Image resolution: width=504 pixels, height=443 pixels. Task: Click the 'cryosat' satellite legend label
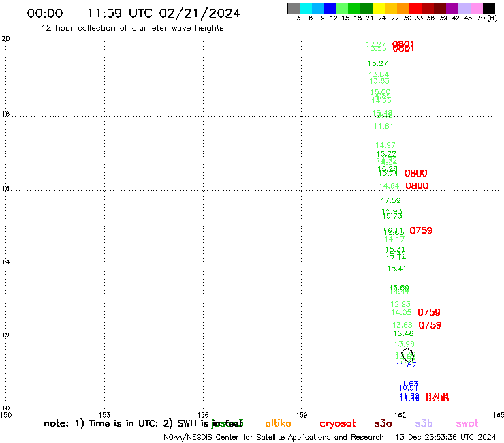338,423
